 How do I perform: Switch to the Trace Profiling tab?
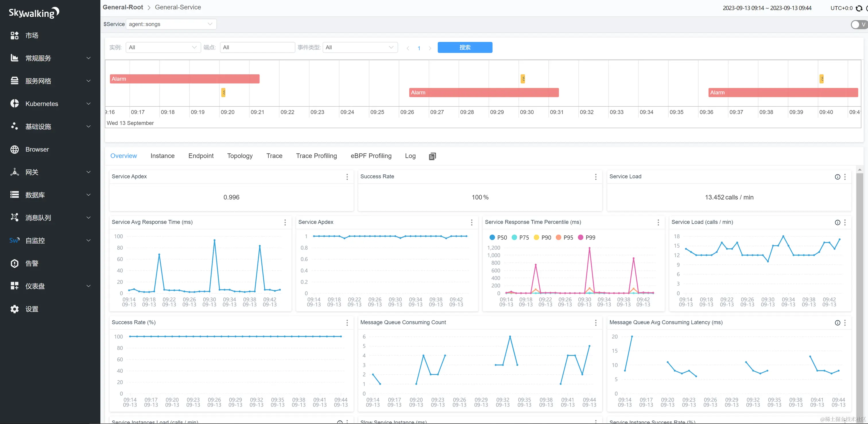(316, 156)
